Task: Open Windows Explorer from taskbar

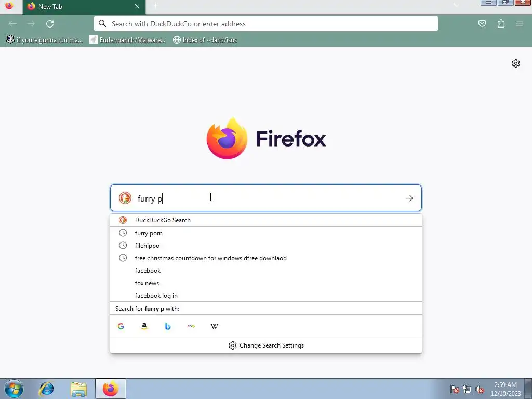Action: tap(78, 389)
